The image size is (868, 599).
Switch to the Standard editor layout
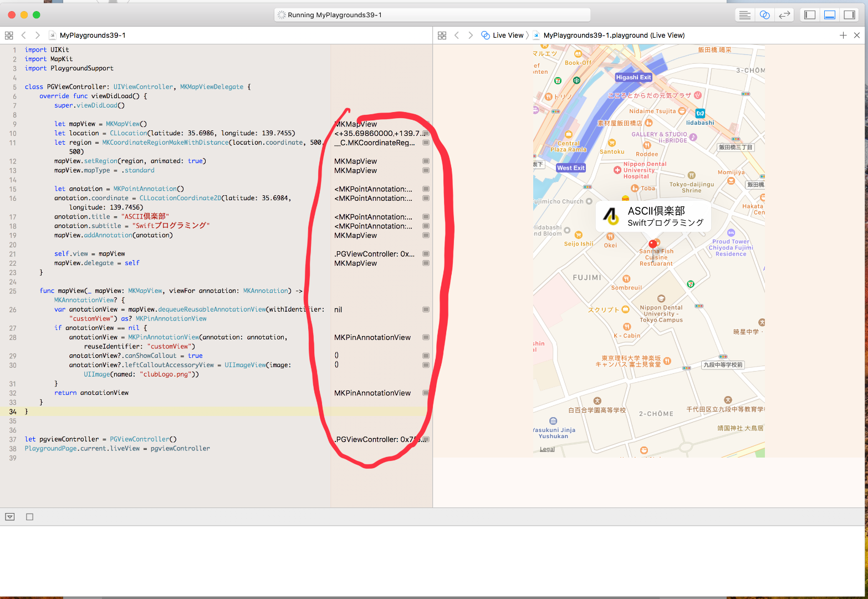point(744,15)
